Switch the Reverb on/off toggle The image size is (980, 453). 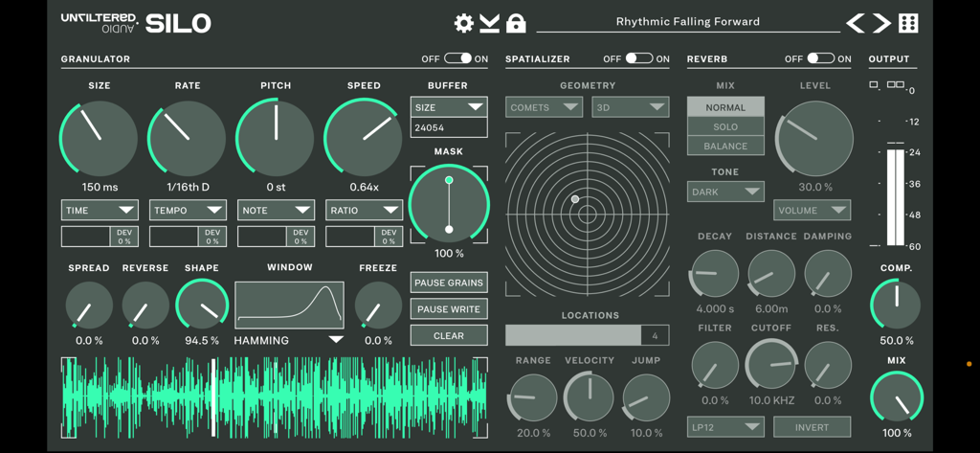coord(820,59)
